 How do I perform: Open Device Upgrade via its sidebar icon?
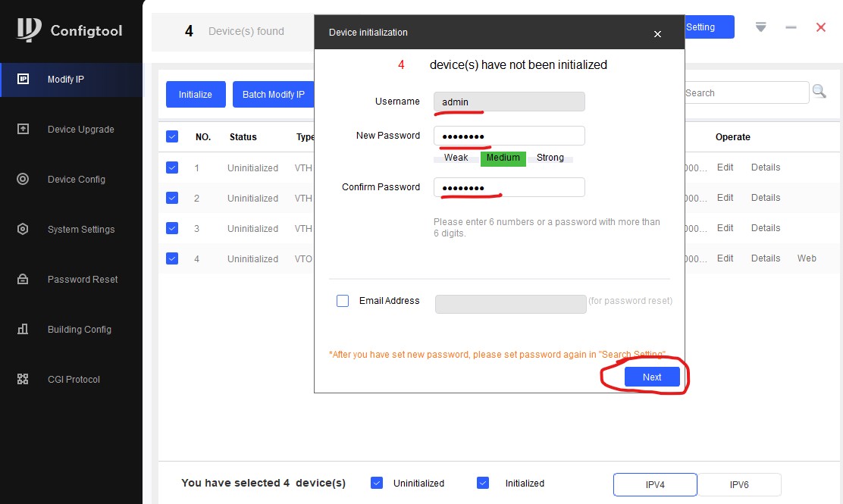click(23, 129)
